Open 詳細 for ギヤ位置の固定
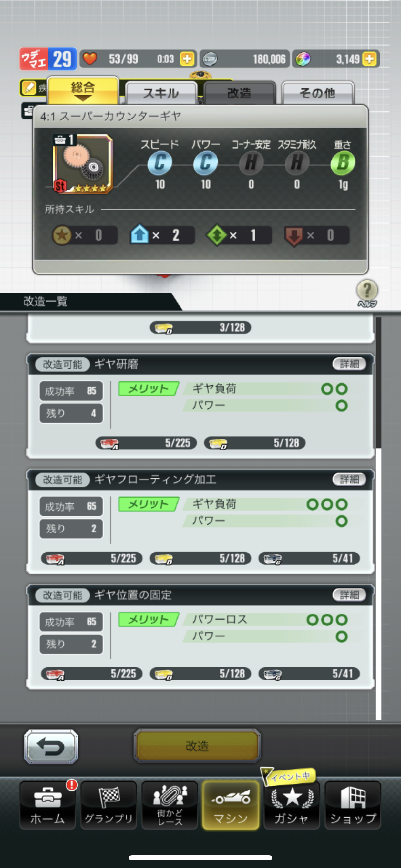This screenshot has height=868, width=401. (x=349, y=595)
